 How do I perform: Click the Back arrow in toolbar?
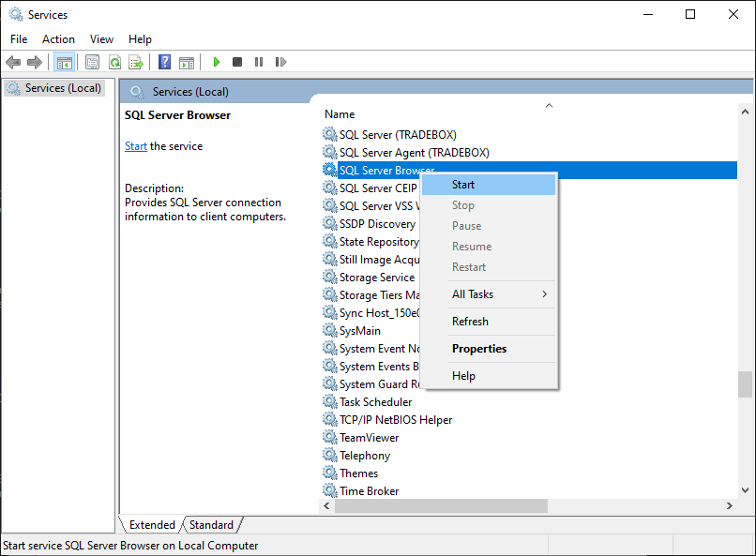coord(13,63)
